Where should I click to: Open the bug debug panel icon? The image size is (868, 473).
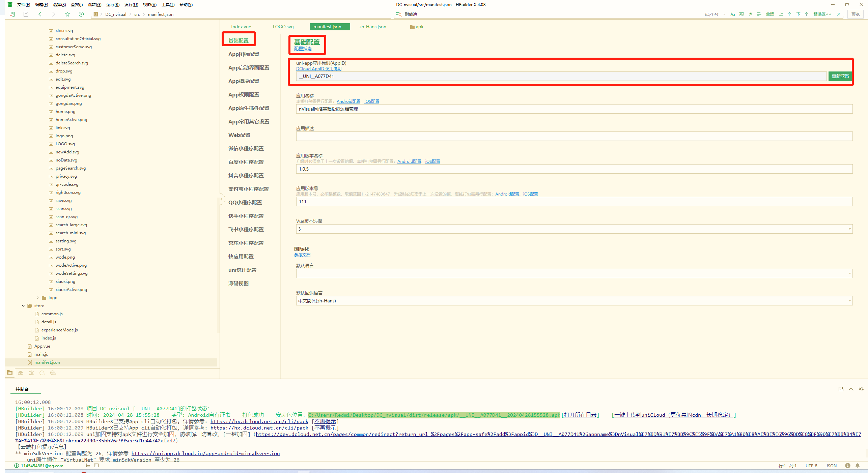tap(31, 373)
